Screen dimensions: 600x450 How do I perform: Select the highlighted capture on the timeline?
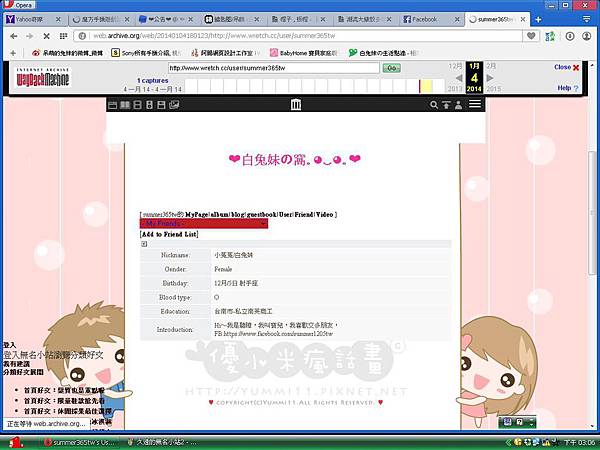pyautogui.click(x=426, y=86)
